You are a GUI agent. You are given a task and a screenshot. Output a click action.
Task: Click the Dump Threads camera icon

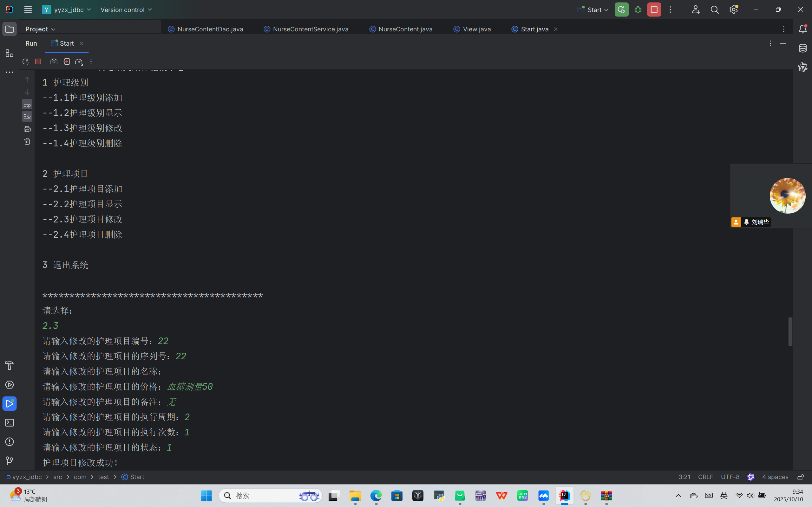click(x=54, y=62)
